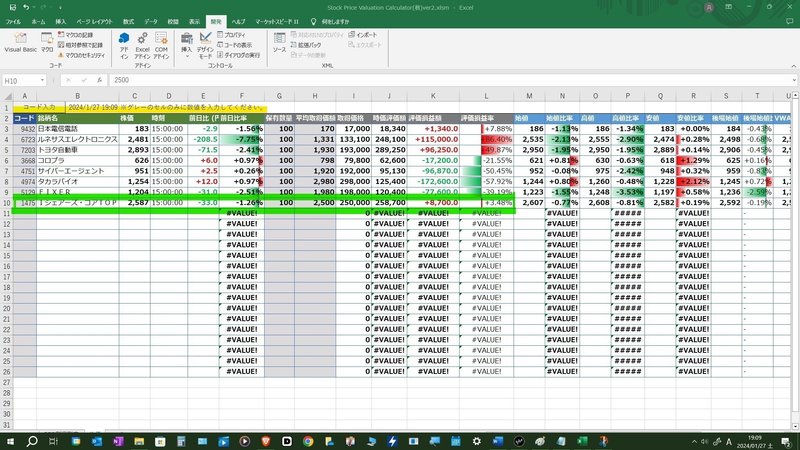Select the 株価 cell showing 2,587
800x450 pixels.
(x=135, y=203)
